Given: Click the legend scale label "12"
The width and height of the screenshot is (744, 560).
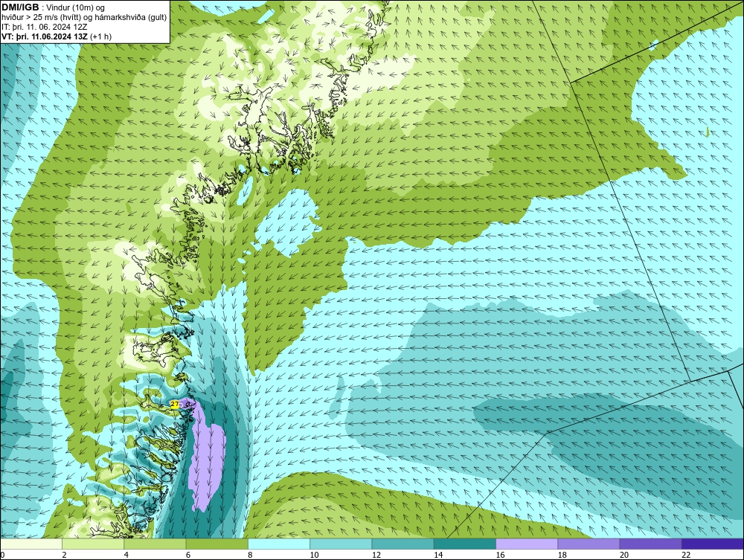Looking at the screenshot, I should pyautogui.click(x=376, y=555).
